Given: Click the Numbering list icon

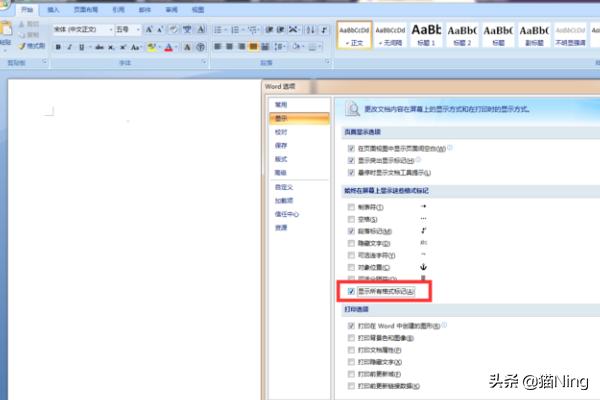Looking at the screenshot, I should click(x=235, y=29).
